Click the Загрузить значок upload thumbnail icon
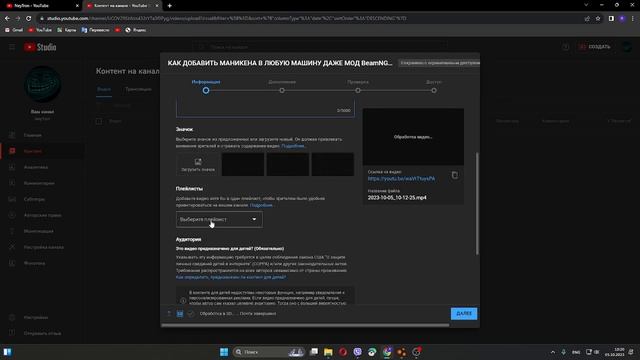 click(198, 164)
